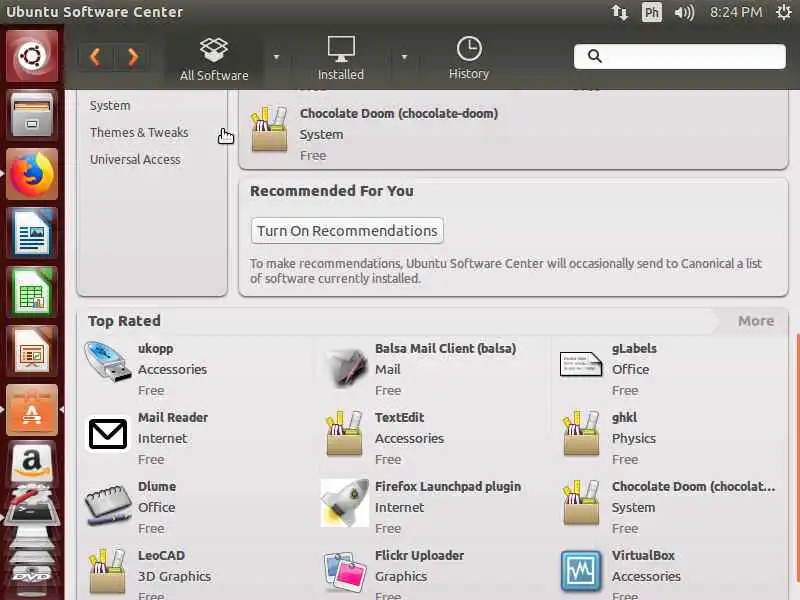Go forward with the right arrow button
Viewport: 800px width, 600px height.
133,57
